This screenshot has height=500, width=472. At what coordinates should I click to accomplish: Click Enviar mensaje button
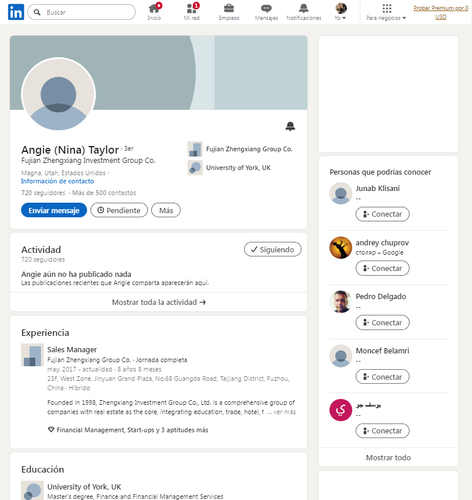coord(54,210)
